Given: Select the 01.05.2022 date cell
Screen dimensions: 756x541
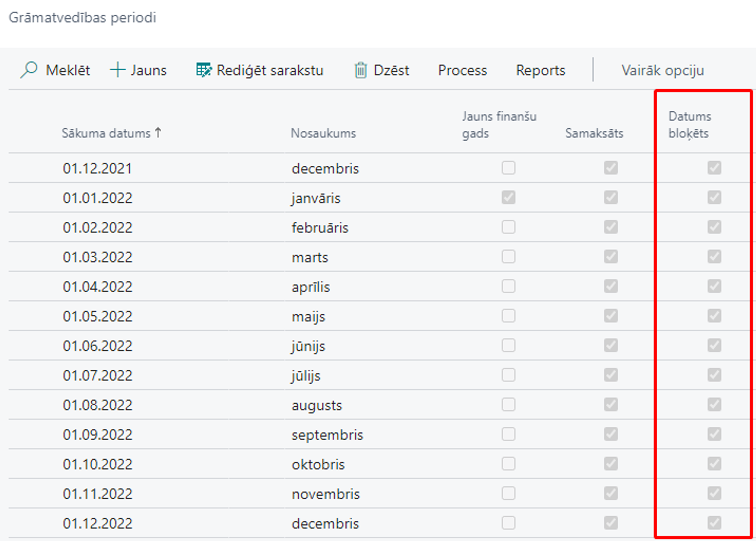Looking at the screenshot, I should (x=98, y=316).
